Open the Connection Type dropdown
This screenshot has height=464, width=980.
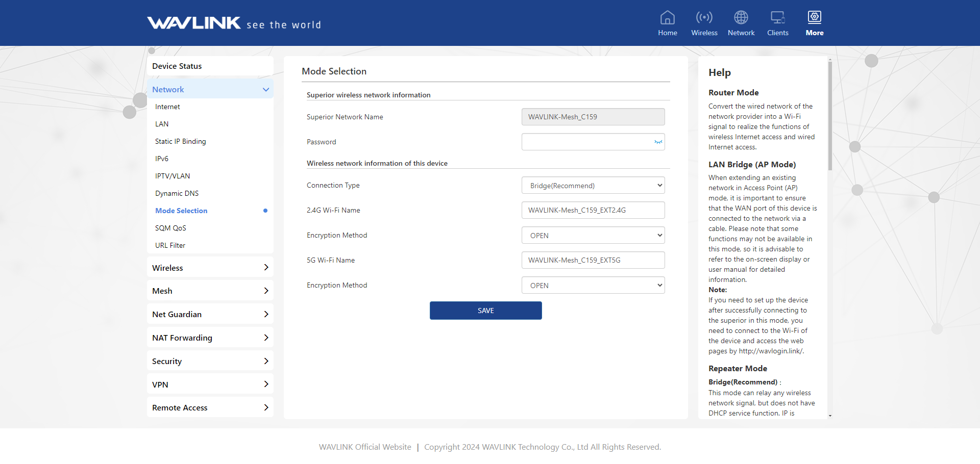pos(593,186)
